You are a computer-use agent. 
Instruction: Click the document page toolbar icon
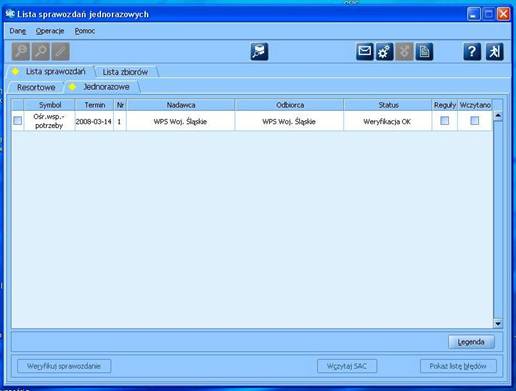tap(424, 52)
